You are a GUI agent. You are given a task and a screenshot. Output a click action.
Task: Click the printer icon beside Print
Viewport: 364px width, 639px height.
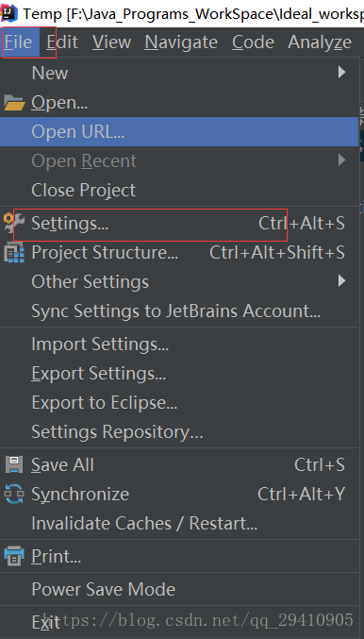tap(14, 556)
